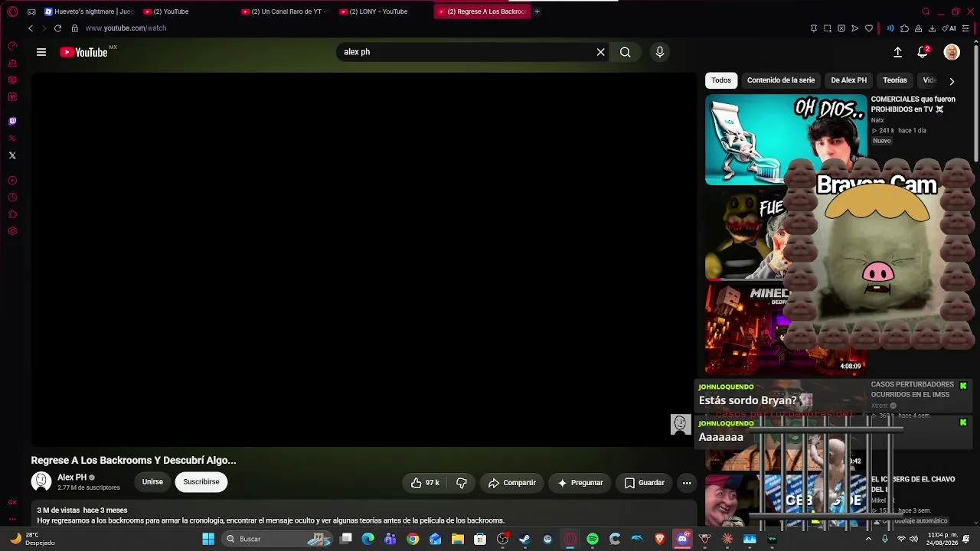Open the Alex PH channel name link
This screenshot has height=551, width=980.
coord(72,478)
